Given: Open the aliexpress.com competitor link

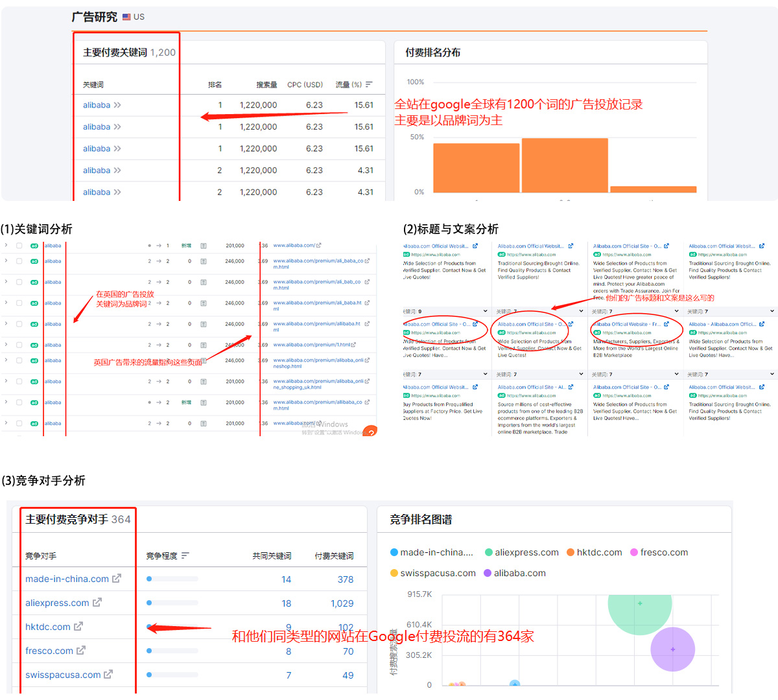Looking at the screenshot, I should 57,603.
